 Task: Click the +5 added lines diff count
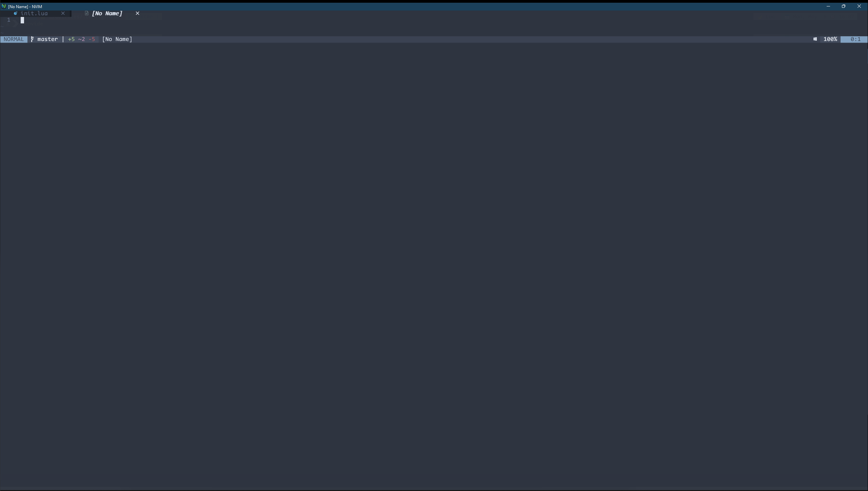tap(71, 39)
